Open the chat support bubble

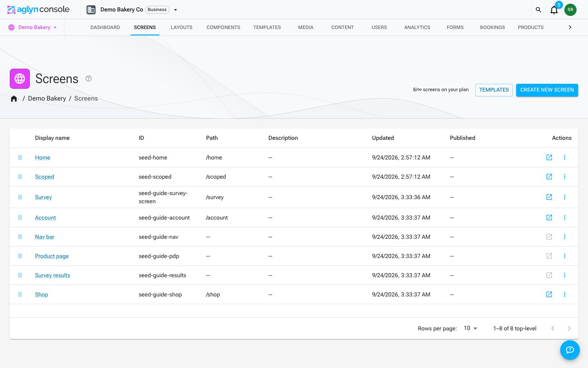pyautogui.click(x=570, y=350)
